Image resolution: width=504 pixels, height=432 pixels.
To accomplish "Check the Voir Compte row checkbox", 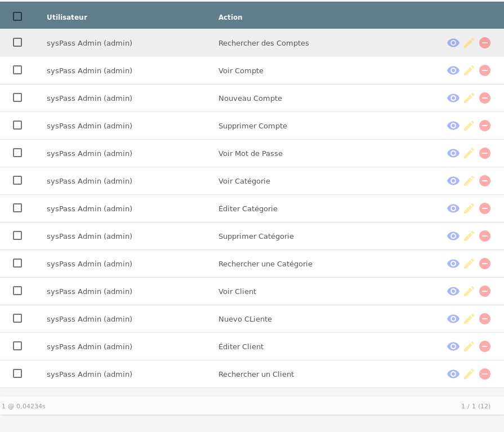I will (17, 70).
